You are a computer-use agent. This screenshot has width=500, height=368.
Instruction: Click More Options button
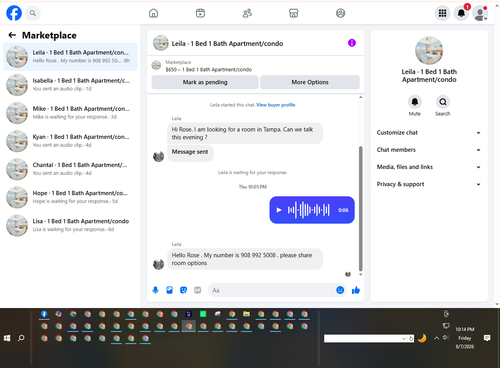pos(310,82)
